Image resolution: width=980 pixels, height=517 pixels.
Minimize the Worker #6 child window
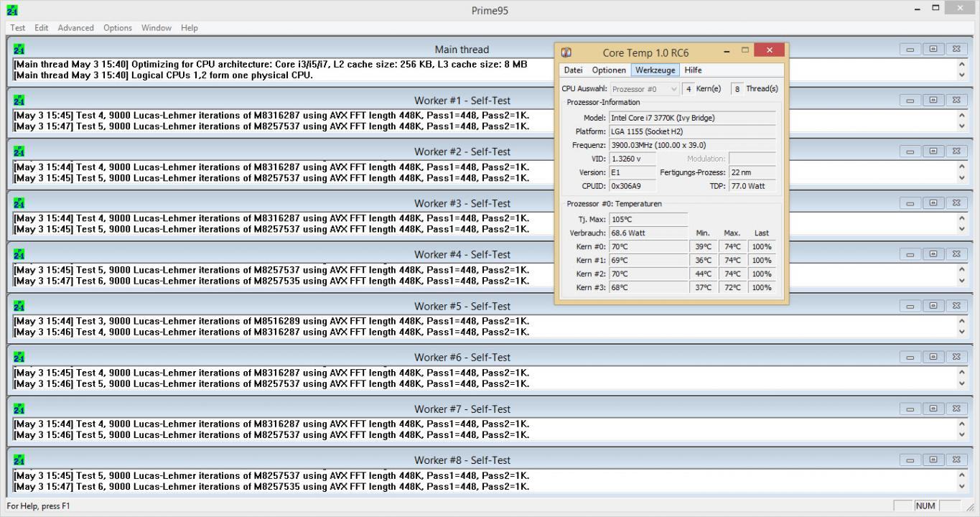click(910, 356)
